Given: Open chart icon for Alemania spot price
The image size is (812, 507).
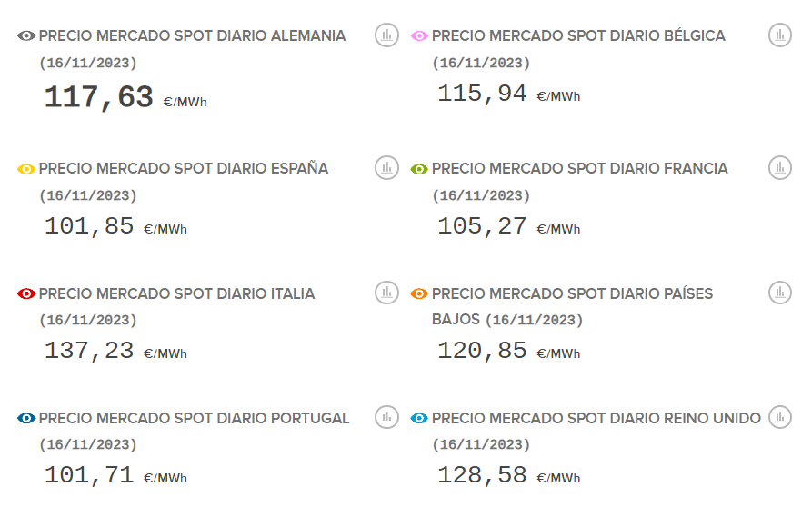Looking at the screenshot, I should point(386,35).
